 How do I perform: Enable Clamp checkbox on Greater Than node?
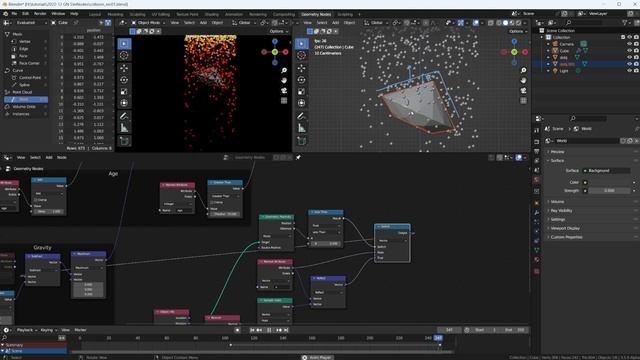click(x=212, y=202)
